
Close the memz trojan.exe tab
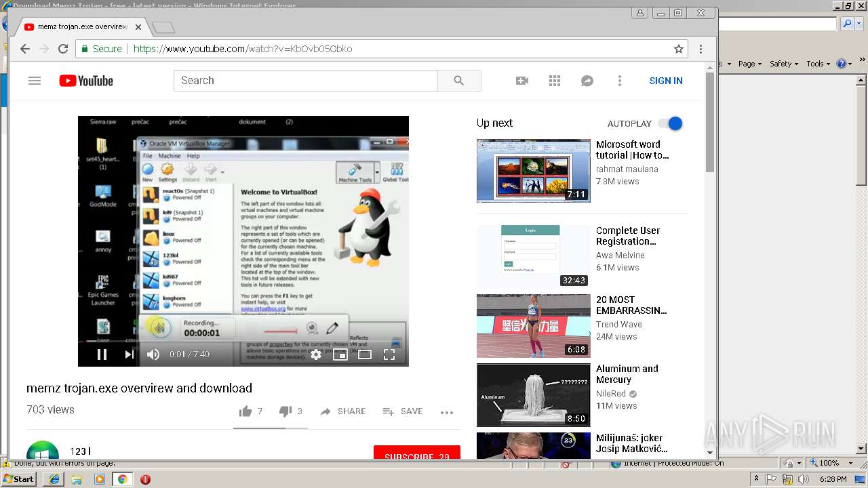click(138, 27)
